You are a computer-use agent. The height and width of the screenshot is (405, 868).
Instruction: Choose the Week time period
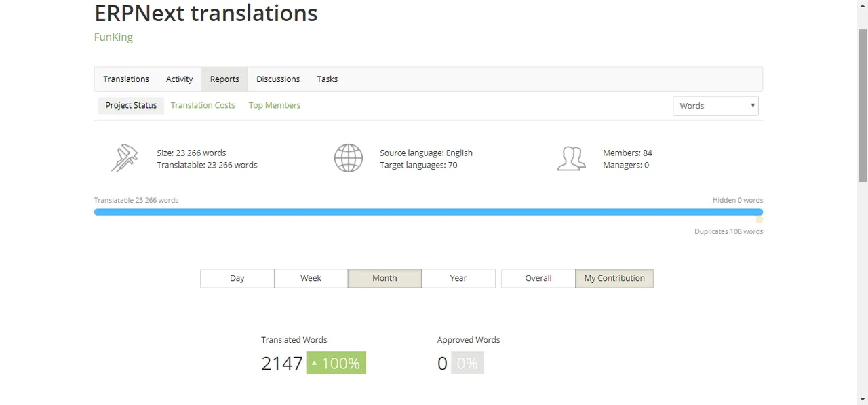pos(311,278)
